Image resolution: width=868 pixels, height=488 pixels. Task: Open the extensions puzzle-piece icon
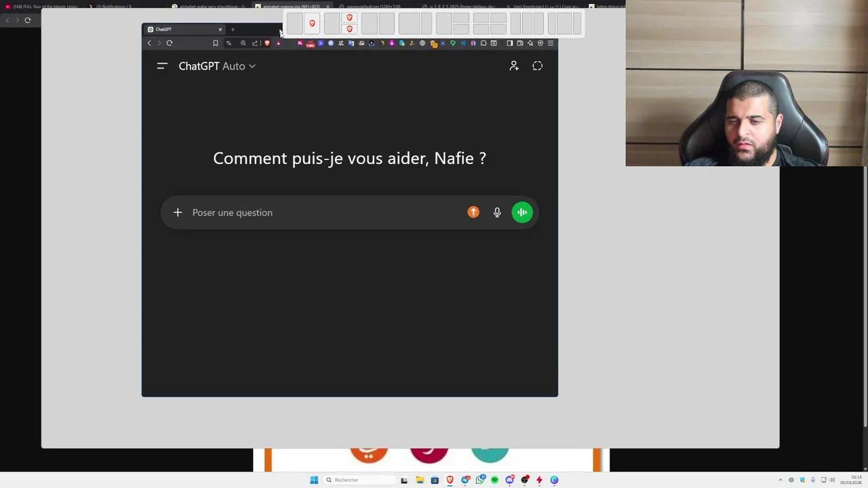pyautogui.click(x=484, y=43)
